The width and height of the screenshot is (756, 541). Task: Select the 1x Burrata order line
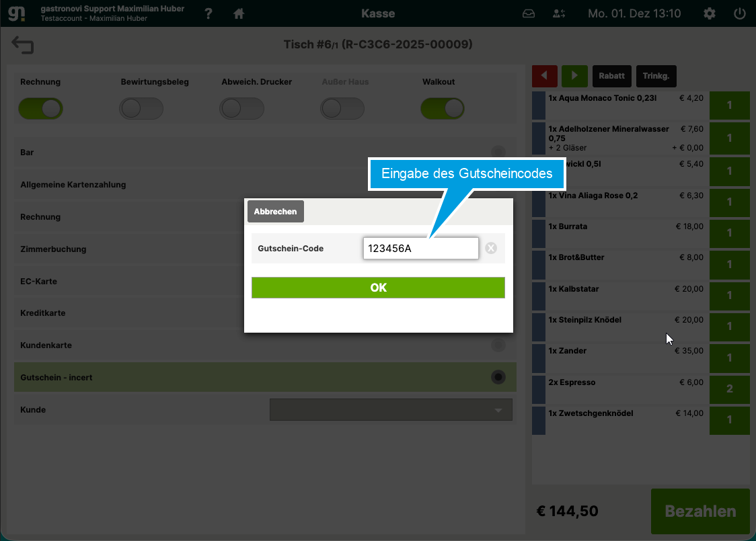point(621,233)
